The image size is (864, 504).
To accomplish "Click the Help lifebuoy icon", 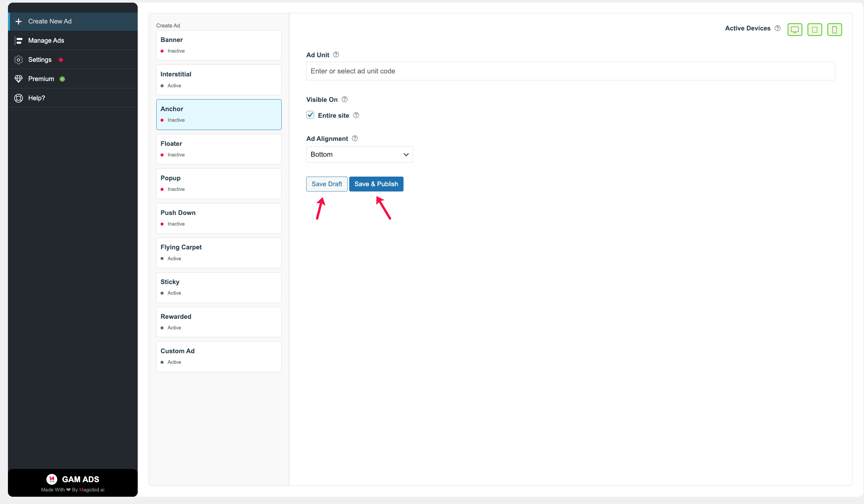I will (19, 98).
